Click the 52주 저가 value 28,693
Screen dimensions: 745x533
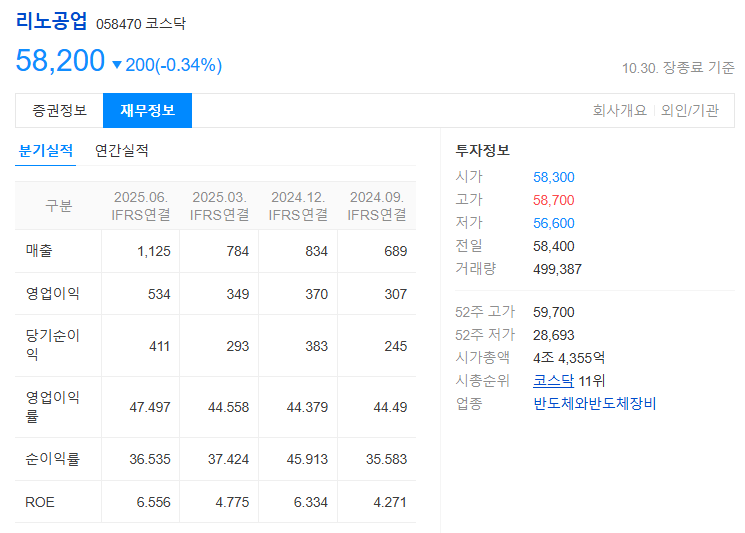(x=554, y=335)
